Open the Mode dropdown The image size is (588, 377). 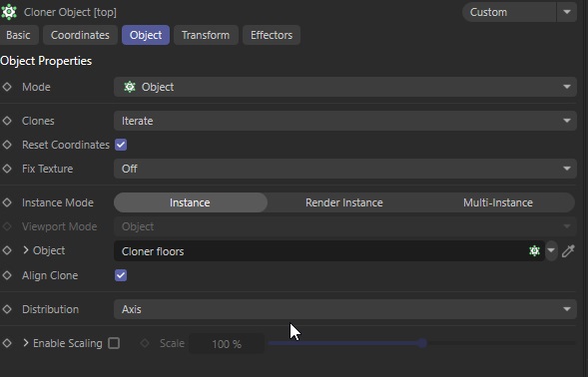point(345,87)
